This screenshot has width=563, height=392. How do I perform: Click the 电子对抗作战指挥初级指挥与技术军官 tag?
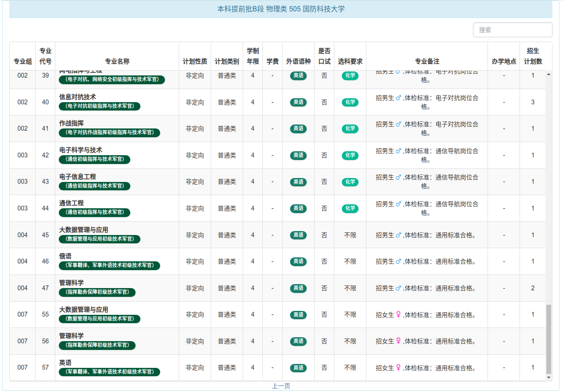(x=109, y=132)
